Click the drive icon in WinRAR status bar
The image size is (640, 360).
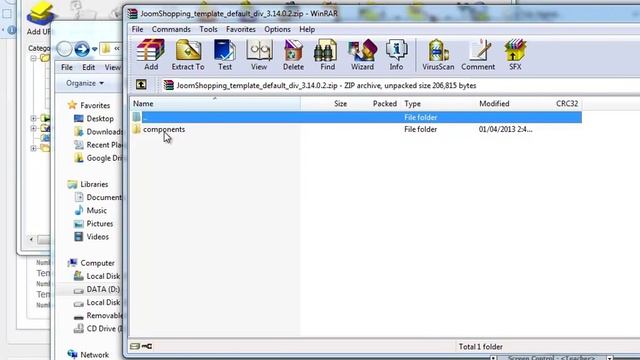(135, 346)
